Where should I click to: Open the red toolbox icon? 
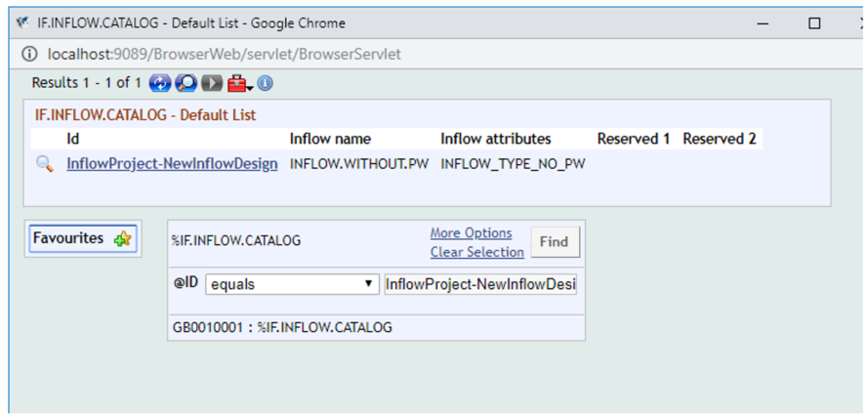click(x=237, y=84)
